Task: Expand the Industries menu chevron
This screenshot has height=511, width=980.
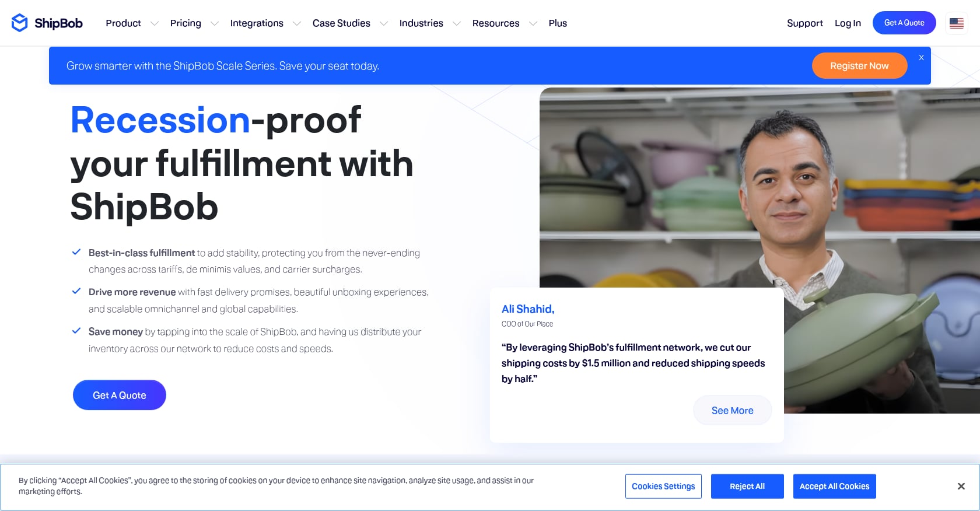Action: pyautogui.click(x=457, y=23)
